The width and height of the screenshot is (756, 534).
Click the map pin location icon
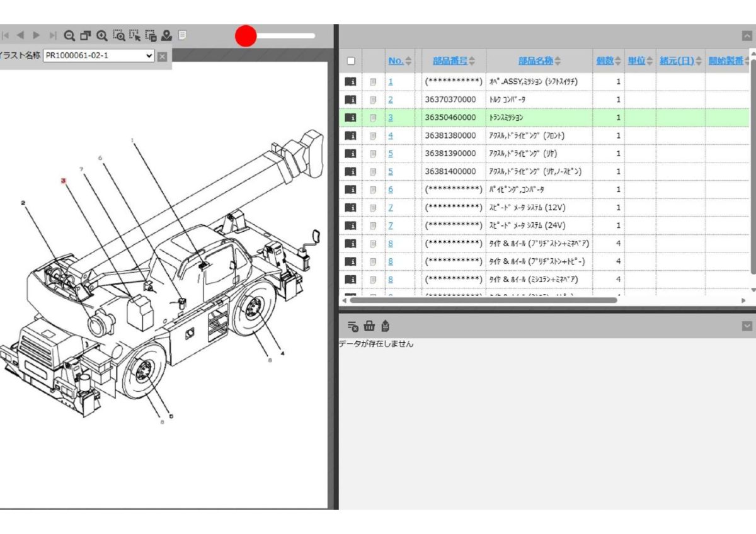click(166, 36)
